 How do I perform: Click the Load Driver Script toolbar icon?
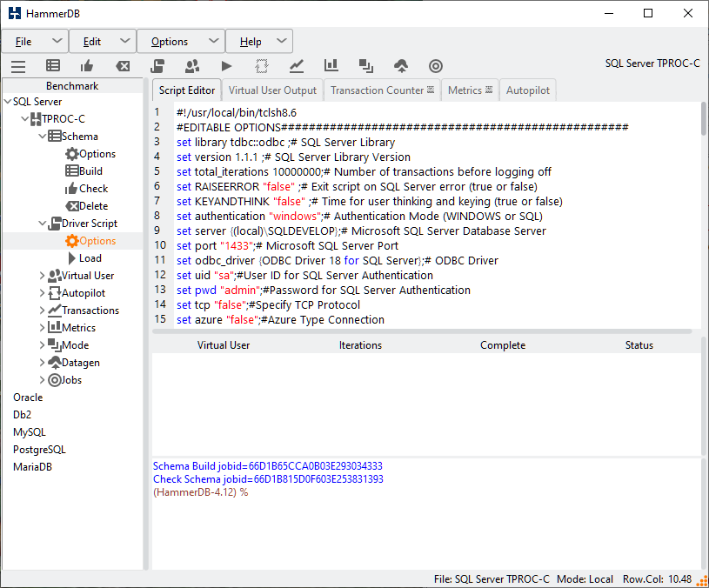click(x=157, y=66)
